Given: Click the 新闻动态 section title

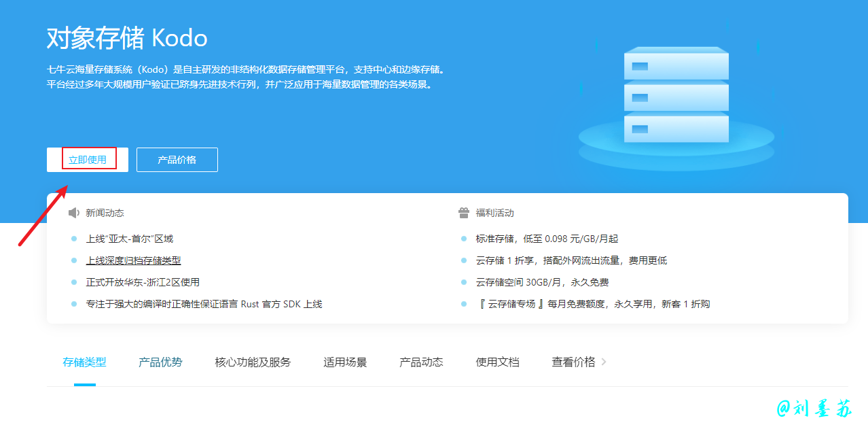Looking at the screenshot, I should (x=105, y=213).
